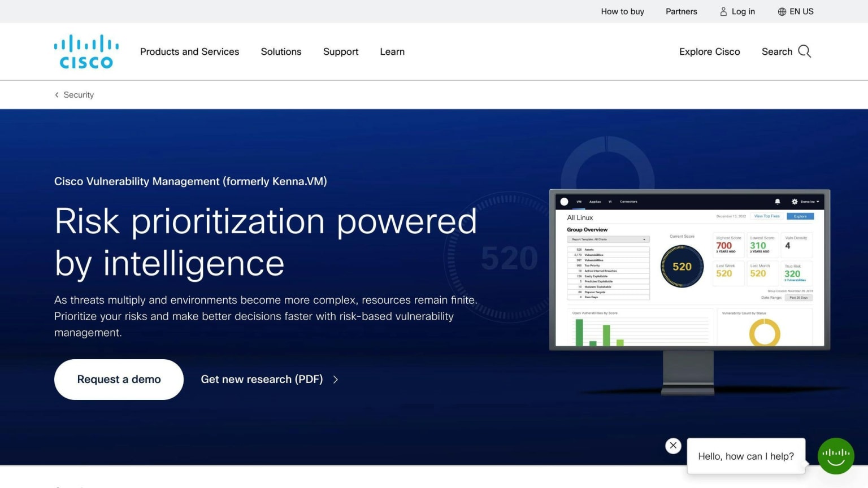868x488 pixels.
Task: Click the Hello, how can I help? message
Action: [746, 456]
